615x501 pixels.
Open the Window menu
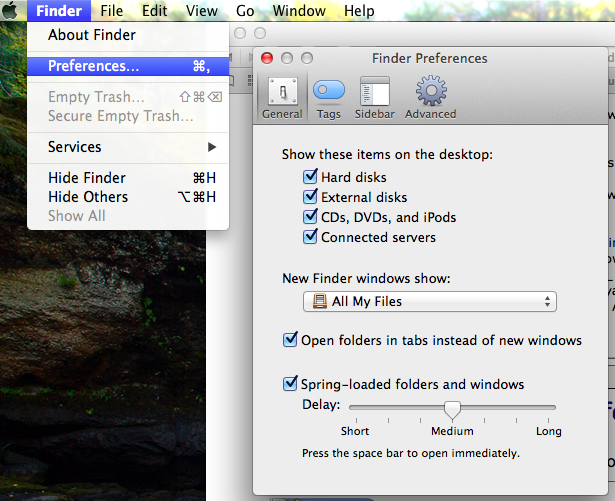pos(299,11)
